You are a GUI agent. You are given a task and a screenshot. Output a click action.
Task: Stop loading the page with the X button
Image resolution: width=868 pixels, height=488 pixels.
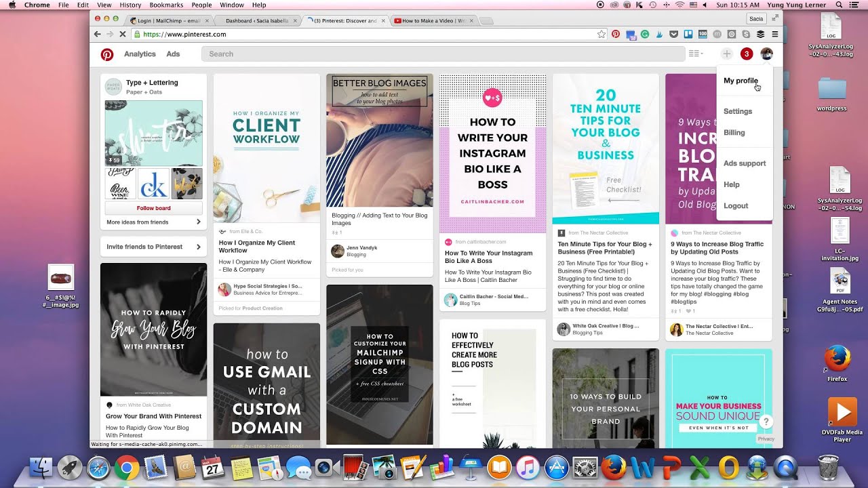coord(123,34)
